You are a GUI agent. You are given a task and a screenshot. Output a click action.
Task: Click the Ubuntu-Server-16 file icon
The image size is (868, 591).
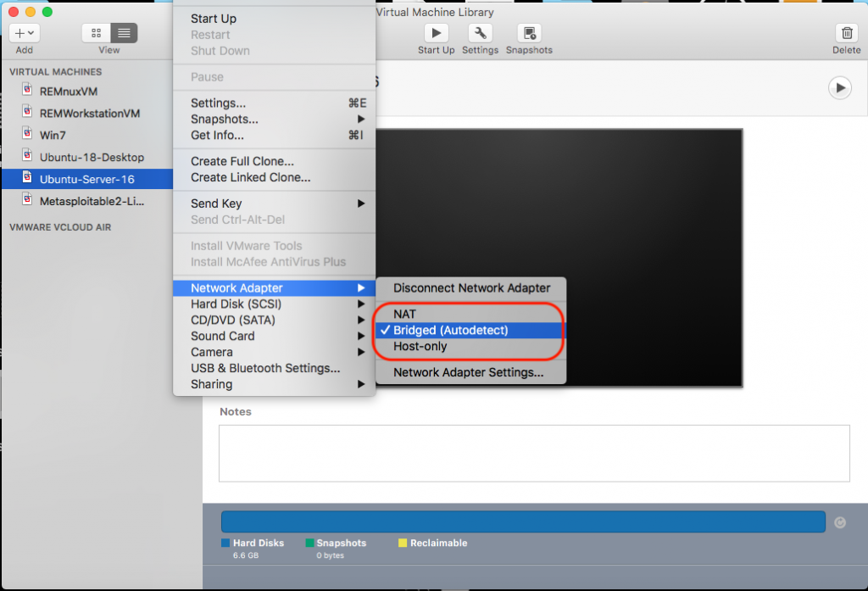27,176
